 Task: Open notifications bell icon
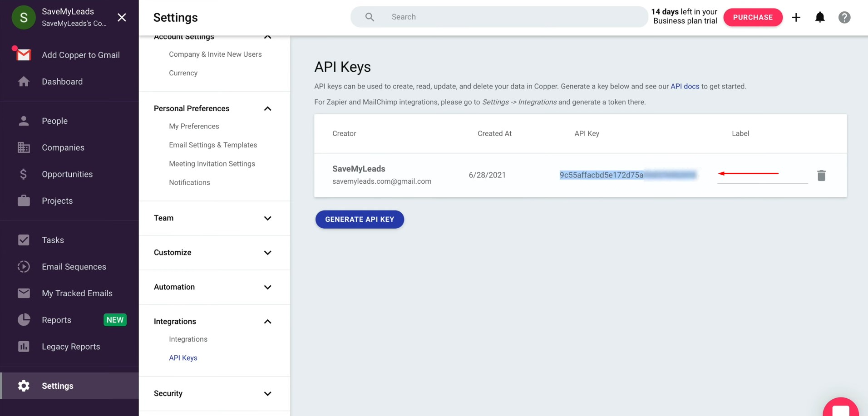820,17
